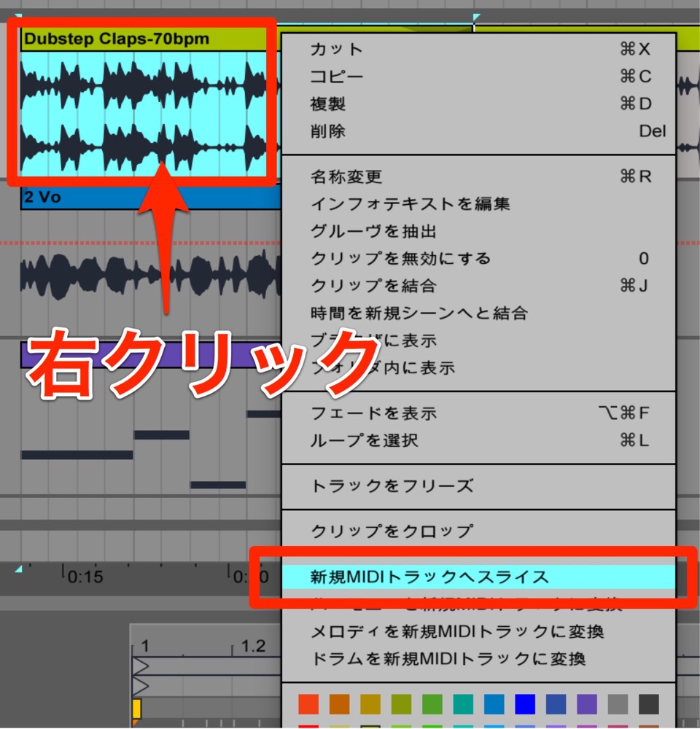Pick the dark charcoal clip color swatch
The height and width of the screenshot is (729, 700).
coord(649,704)
